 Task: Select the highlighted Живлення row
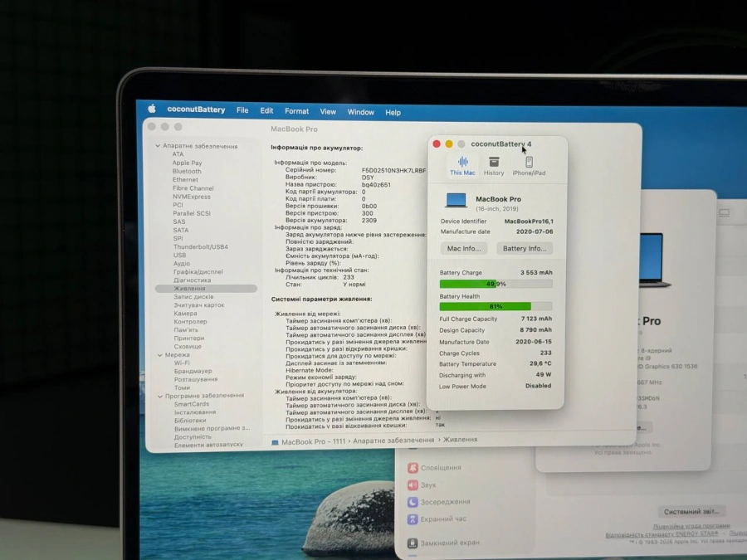206,289
